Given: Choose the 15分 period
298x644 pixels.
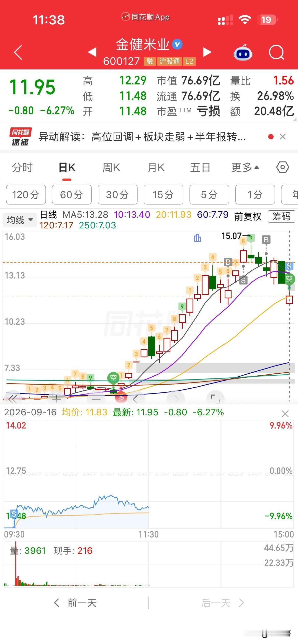Looking at the screenshot, I should coord(164,195).
